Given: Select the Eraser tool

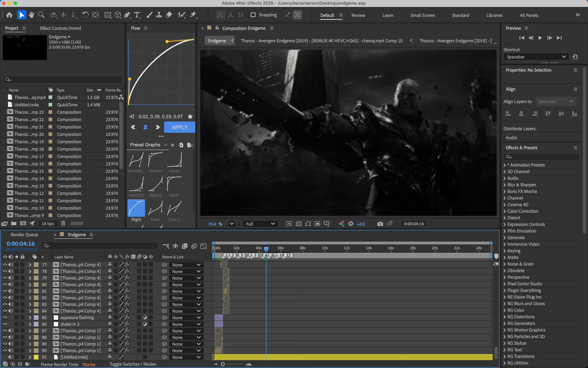Looking at the screenshot, I should (x=169, y=15).
